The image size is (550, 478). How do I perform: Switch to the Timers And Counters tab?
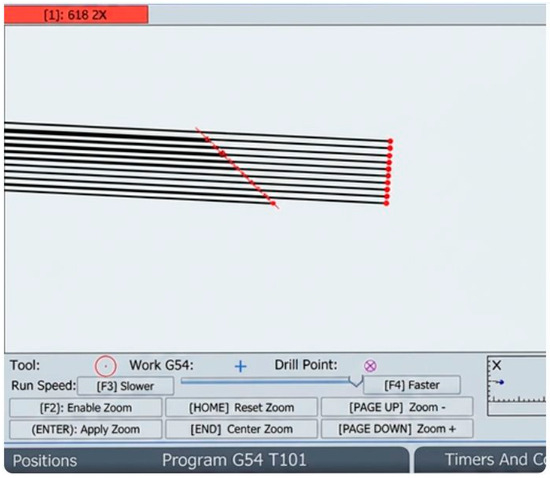(x=481, y=460)
